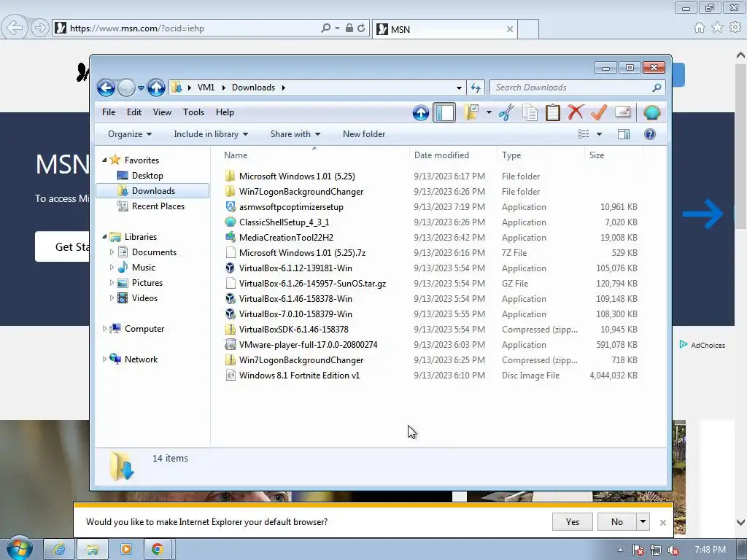This screenshot has height=560, width=747.
Task: Click the Paste clipboard icon
Action: 553,113
